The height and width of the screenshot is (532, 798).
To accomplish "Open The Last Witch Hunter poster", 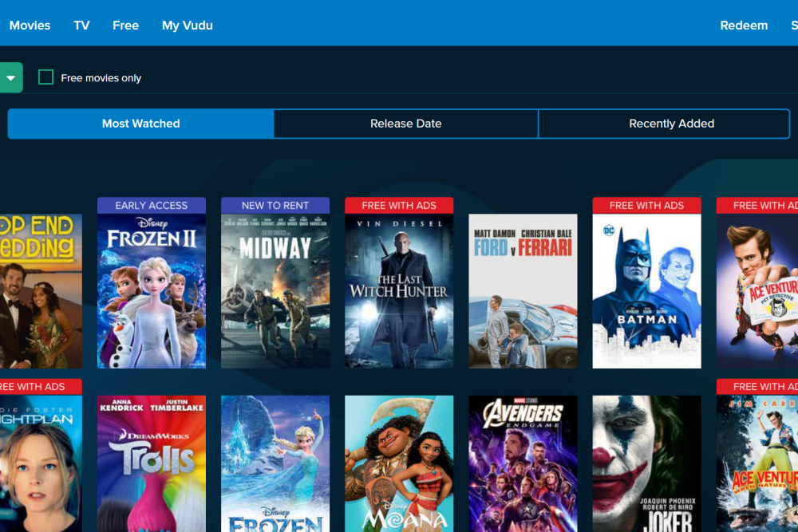I will [399, 291].
